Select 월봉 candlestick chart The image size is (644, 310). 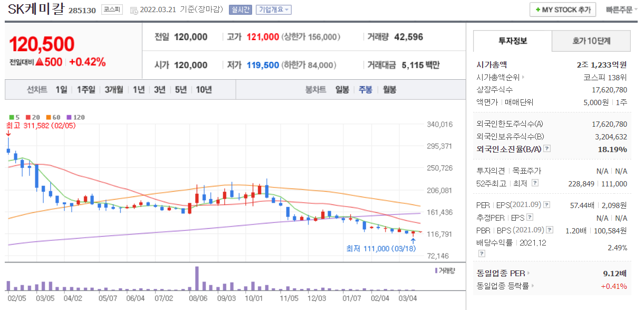[x=390, y=90]
